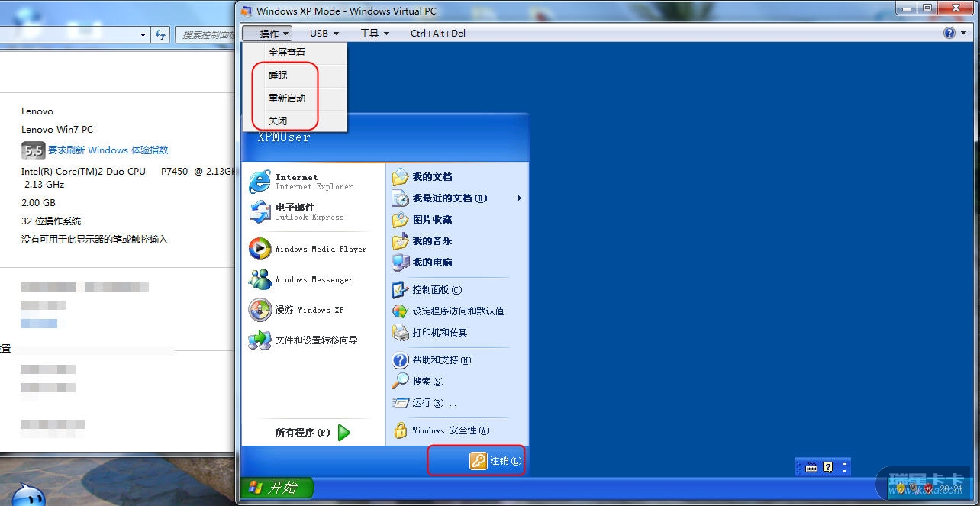Image resolution: width=980 pixels, height=506 pixels.
Task: Open the USB dropdown menu
Action: [324, 33]
